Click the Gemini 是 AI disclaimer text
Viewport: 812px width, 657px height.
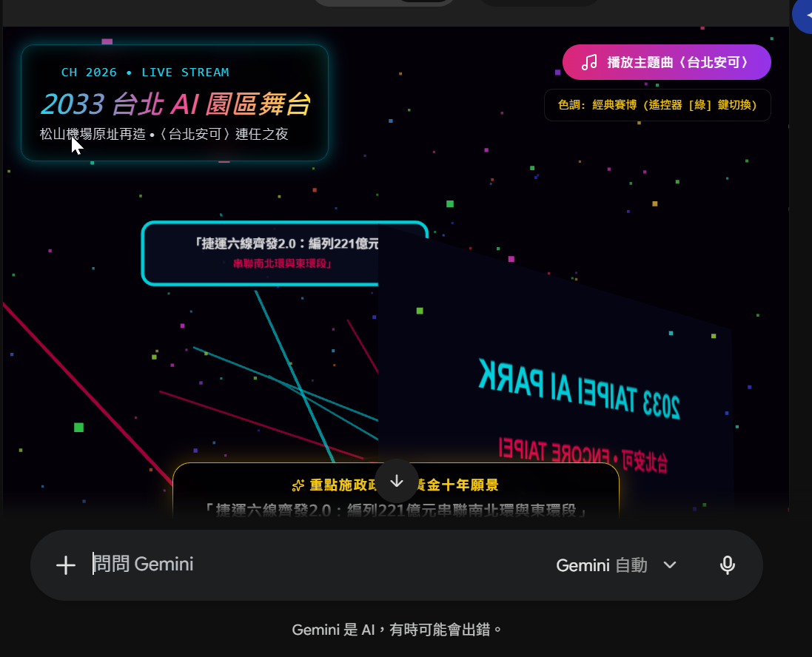pos(397,630)
